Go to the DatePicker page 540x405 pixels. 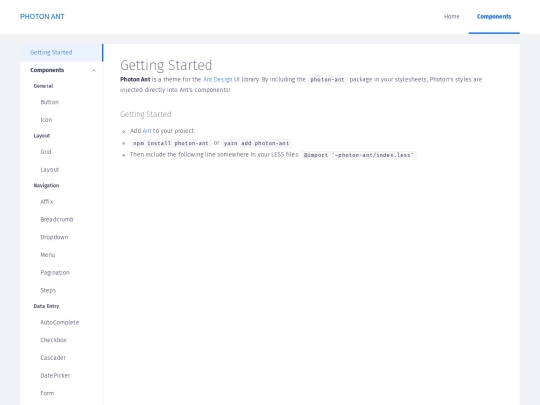coord(55,375)
